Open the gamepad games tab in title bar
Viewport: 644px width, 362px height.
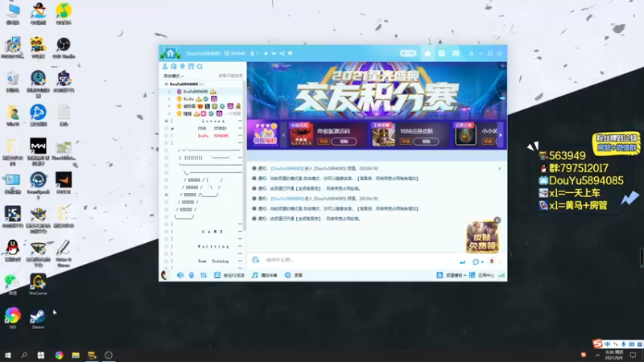[456, 53]
